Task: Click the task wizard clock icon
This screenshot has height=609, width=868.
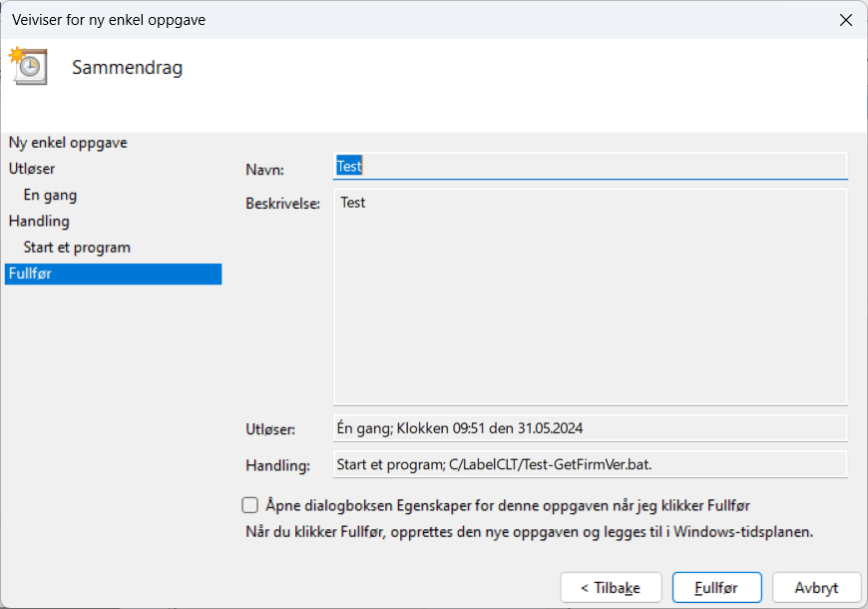Action: 28,65
